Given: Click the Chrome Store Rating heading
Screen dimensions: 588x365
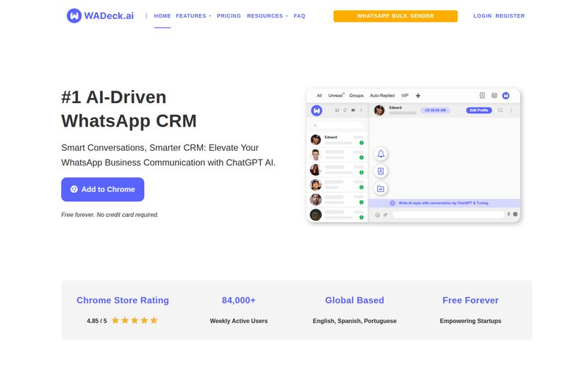Looking at the screenshot, I should coord(123,300).
